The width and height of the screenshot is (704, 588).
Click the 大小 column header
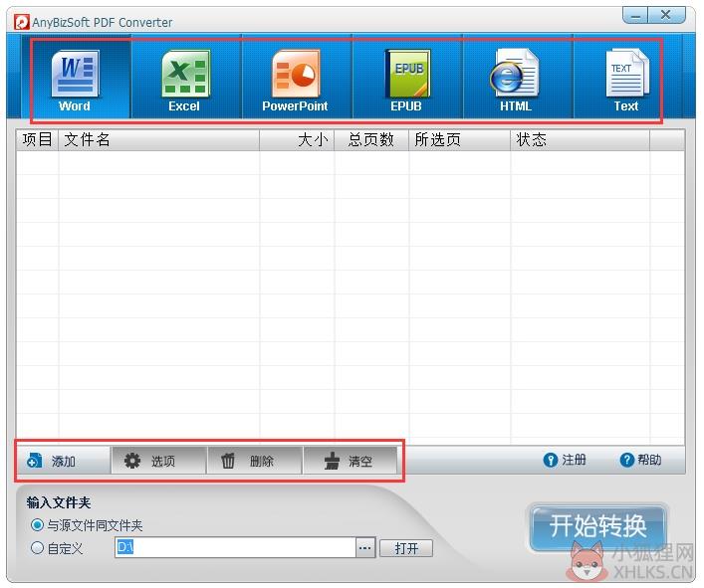(297, 140)
